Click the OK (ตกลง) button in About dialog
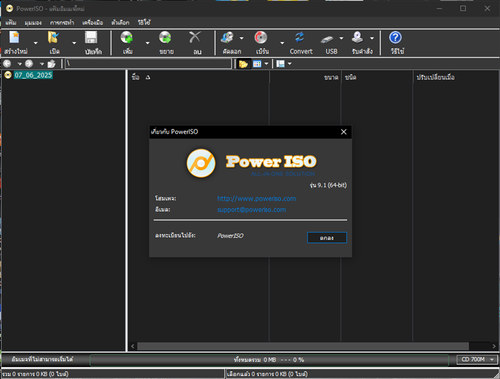This screenshot has height=379, width=500. 327,238
